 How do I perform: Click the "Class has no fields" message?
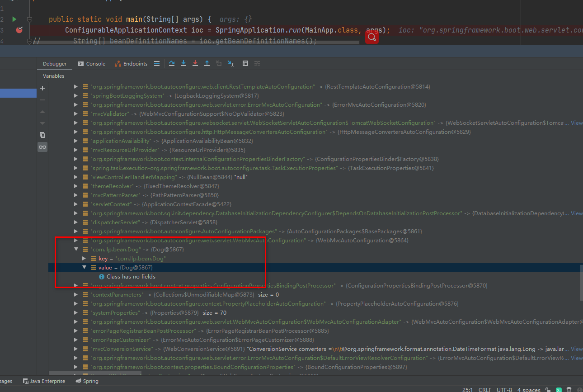tap(131, 276)
